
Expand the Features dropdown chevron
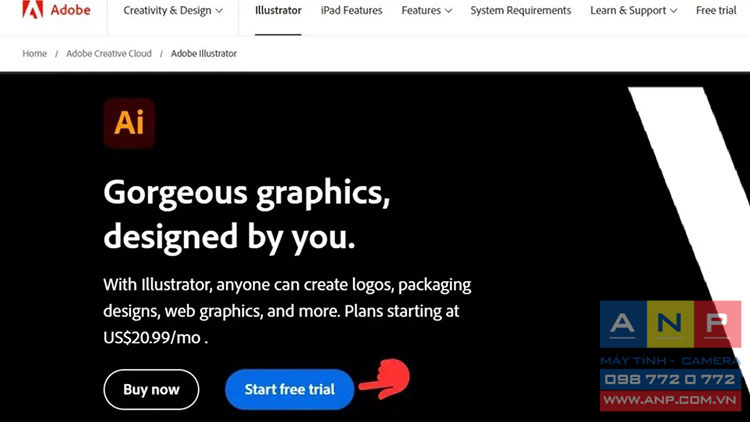tap(448, 11)
